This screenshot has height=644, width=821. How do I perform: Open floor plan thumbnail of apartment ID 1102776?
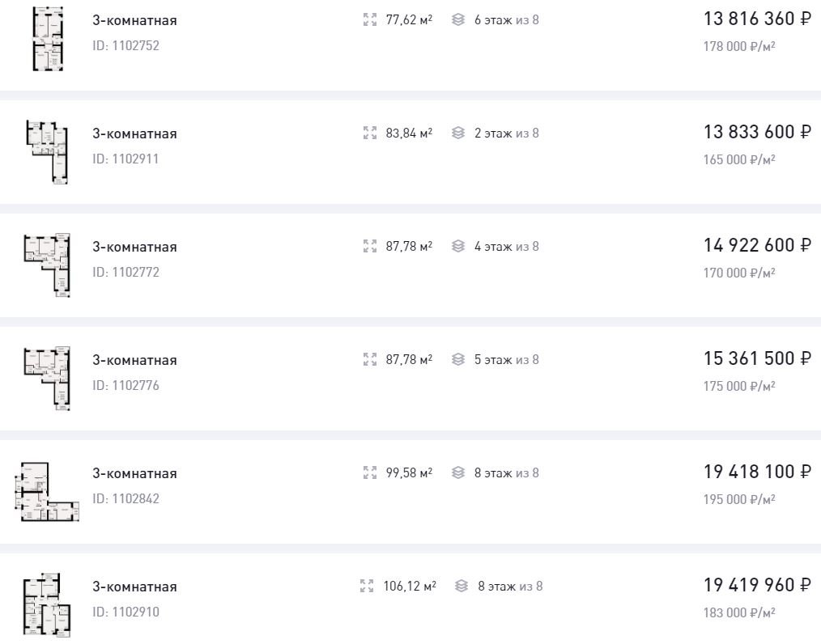47,379
